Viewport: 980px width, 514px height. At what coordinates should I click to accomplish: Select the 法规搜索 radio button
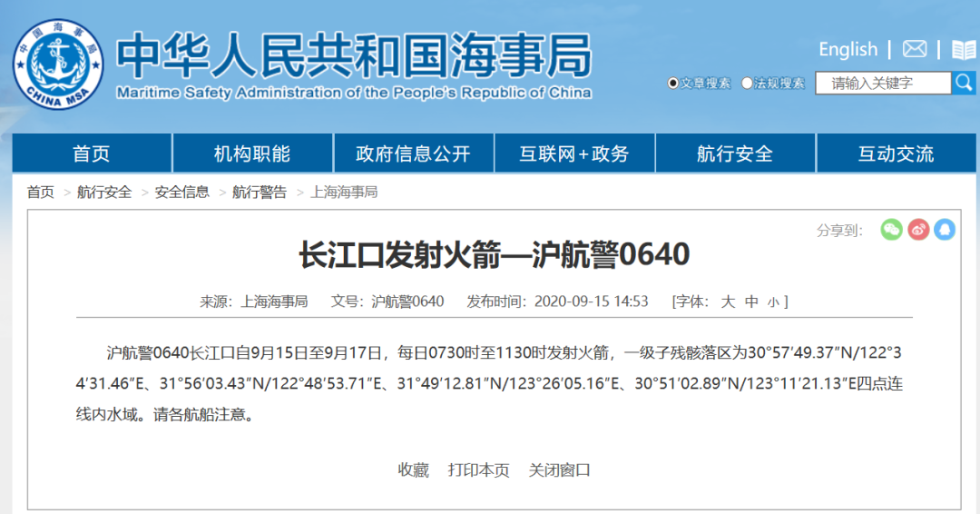748,84
